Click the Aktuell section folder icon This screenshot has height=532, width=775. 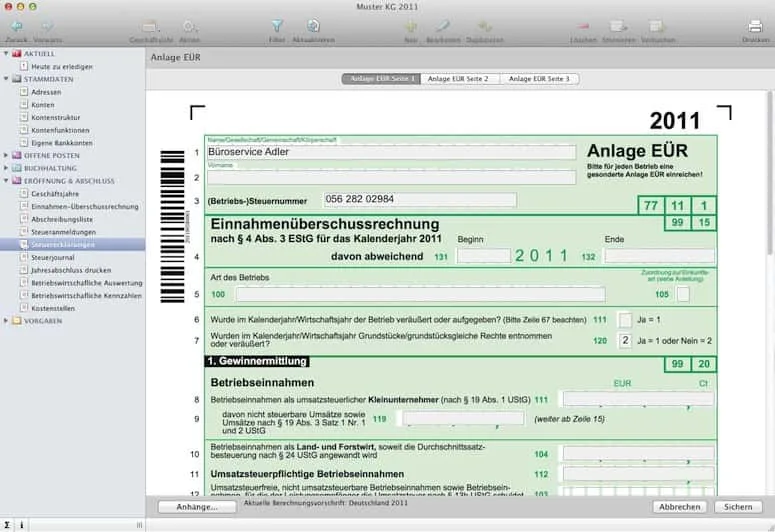click(17, 53)
